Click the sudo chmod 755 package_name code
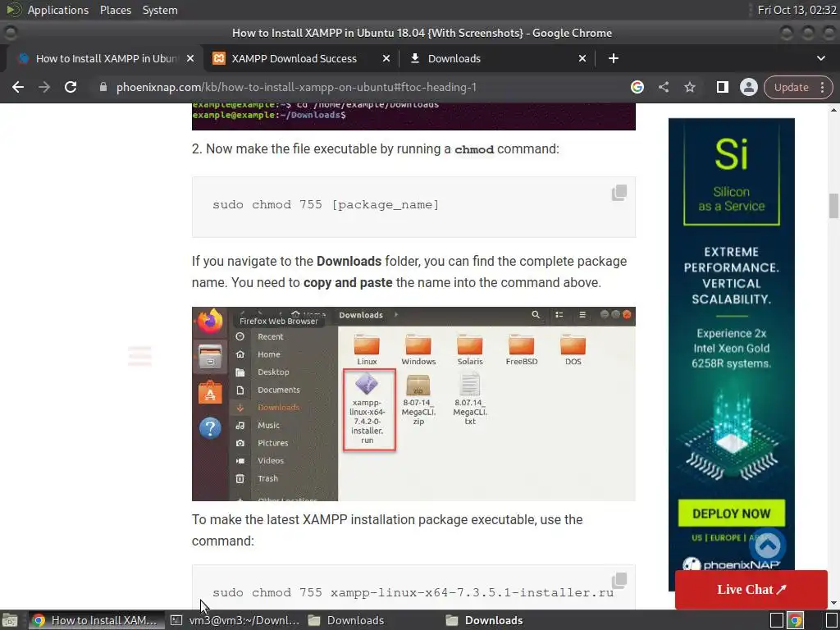The image size is (840, 630). tap(326, 204)
